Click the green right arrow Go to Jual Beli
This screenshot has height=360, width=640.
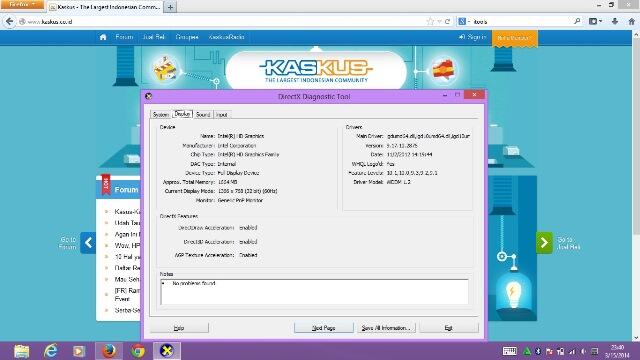click(544, 243)
